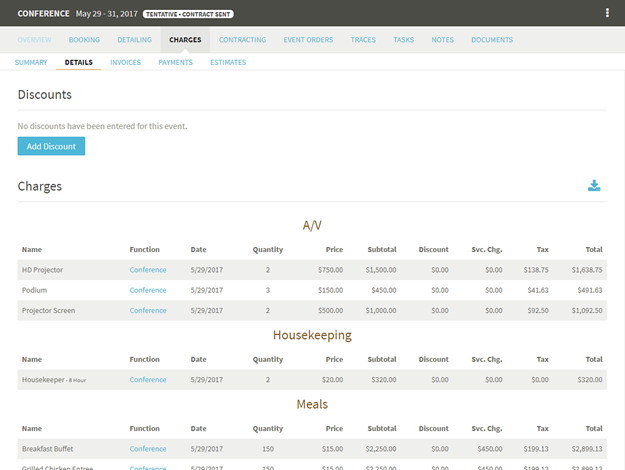Go to the Notes tab

click(442, 40)
